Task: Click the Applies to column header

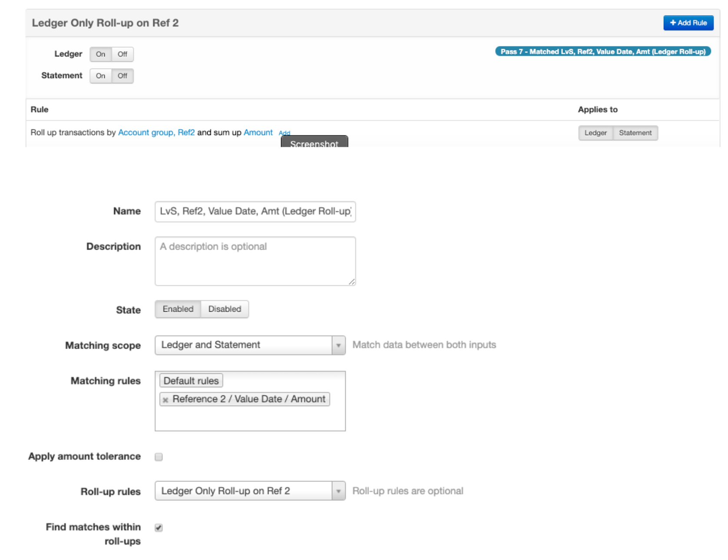Action: tap(598, 109)
